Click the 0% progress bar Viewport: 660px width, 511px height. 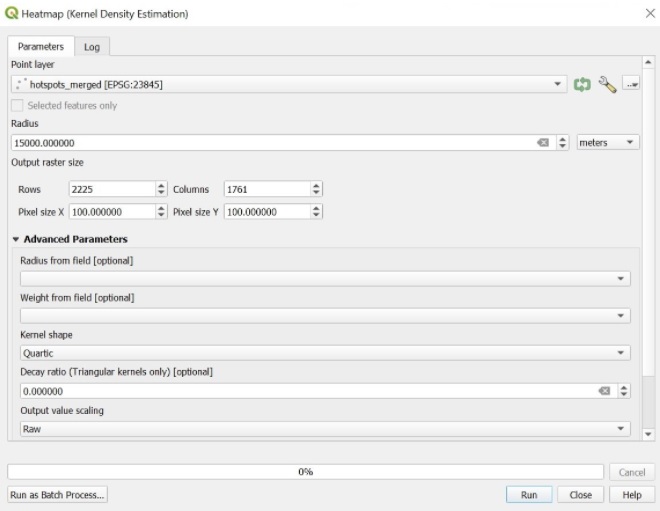point(305,472)
